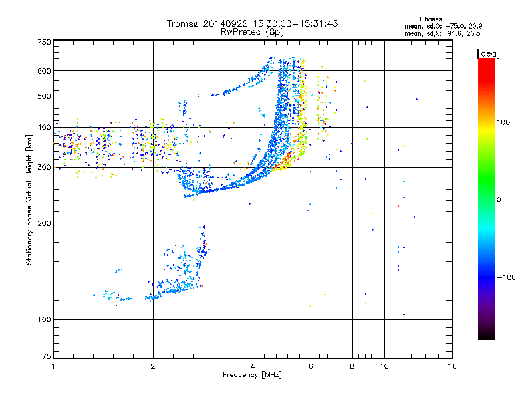Click the 'Phases' header text

click(430, 19)
